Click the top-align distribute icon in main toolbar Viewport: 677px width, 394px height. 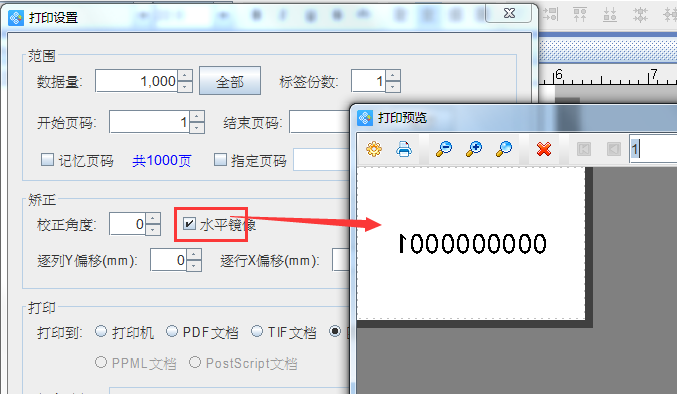click(x=580, y=14)
